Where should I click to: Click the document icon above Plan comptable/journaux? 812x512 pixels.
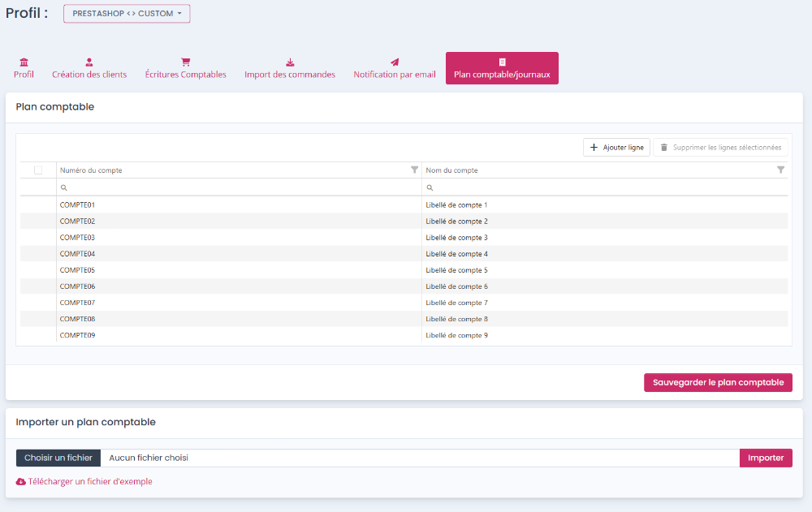[502, 62]
